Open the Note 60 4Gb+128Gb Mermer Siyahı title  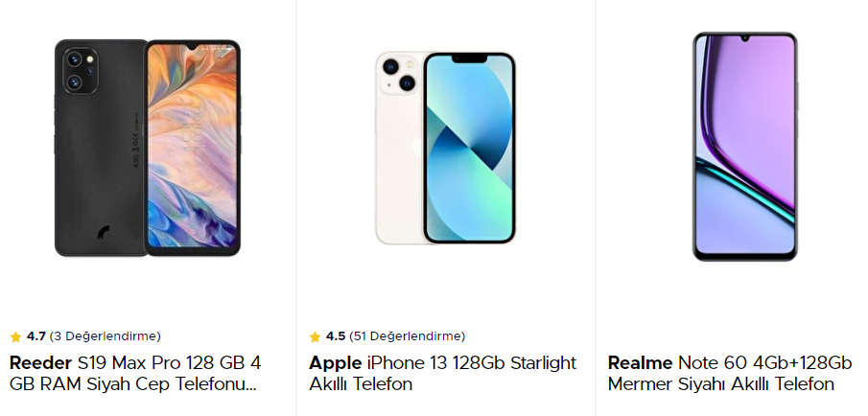764,363
